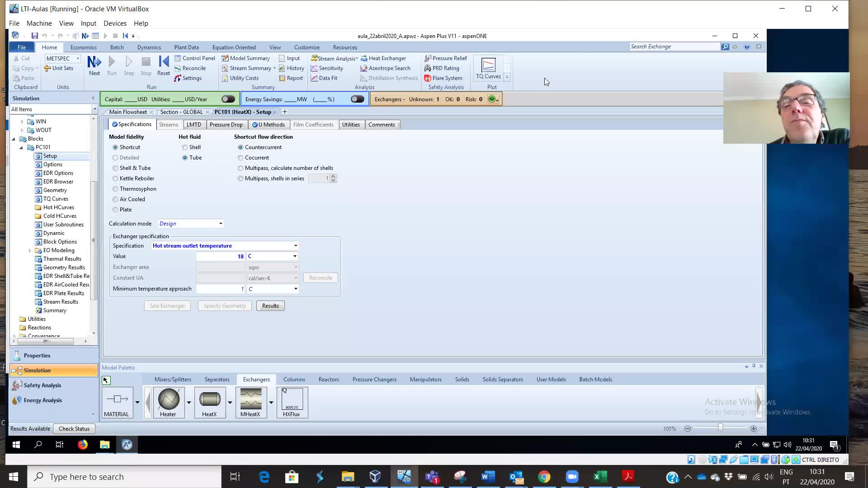Open Pressure Relief safety analysis
The width and height of the screenshot is (868, 488).
(x=445, y=58)
